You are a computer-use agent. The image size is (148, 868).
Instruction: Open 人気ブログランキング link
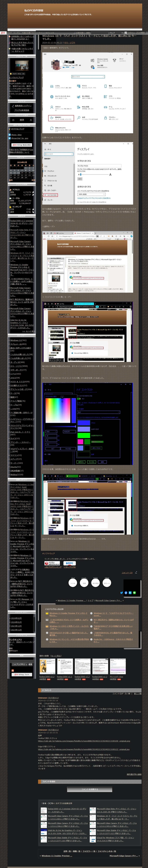point(53,567)
